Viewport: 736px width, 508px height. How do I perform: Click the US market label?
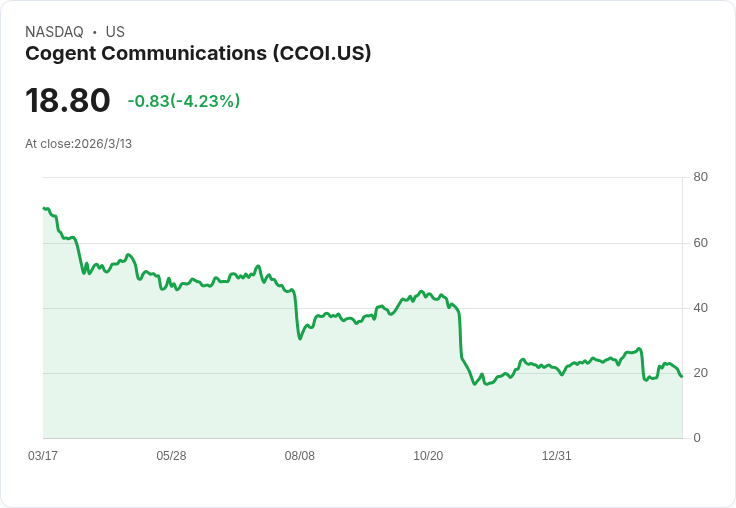tap(115, 32)
